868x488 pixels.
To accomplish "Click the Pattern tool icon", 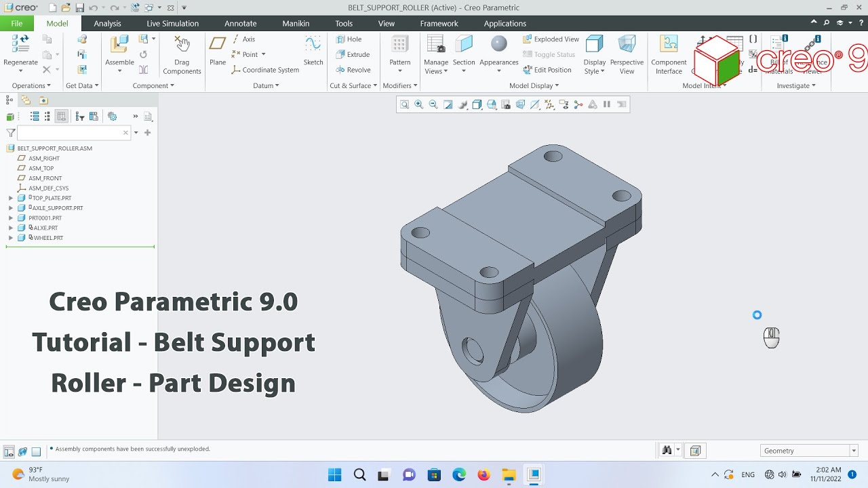I will point(399,44).
